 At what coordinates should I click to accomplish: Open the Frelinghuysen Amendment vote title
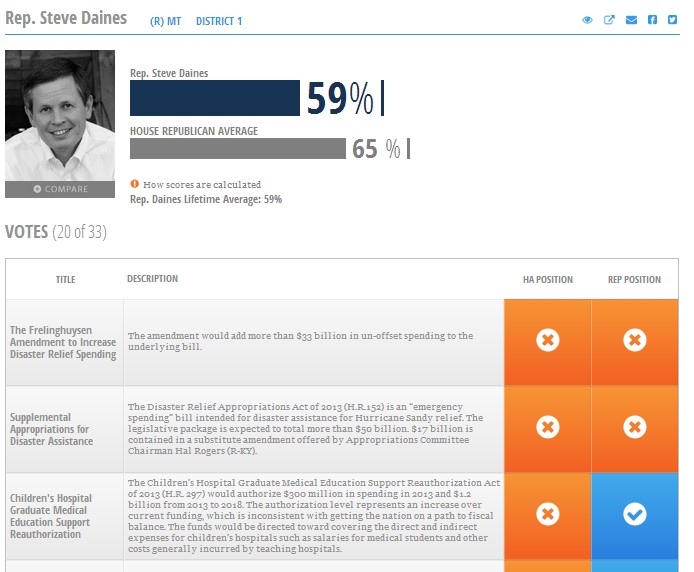pyautogui.click(x=63, y=341)
